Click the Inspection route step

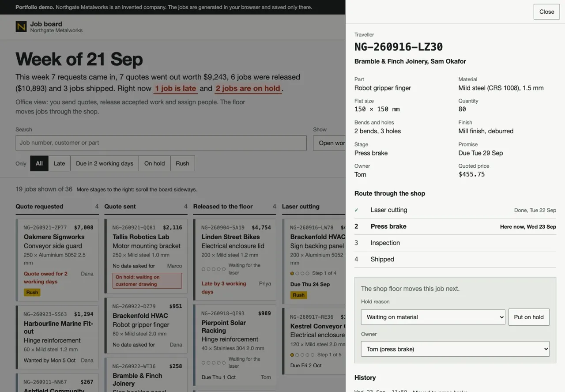pyautogui.click(x=455, y=243)
